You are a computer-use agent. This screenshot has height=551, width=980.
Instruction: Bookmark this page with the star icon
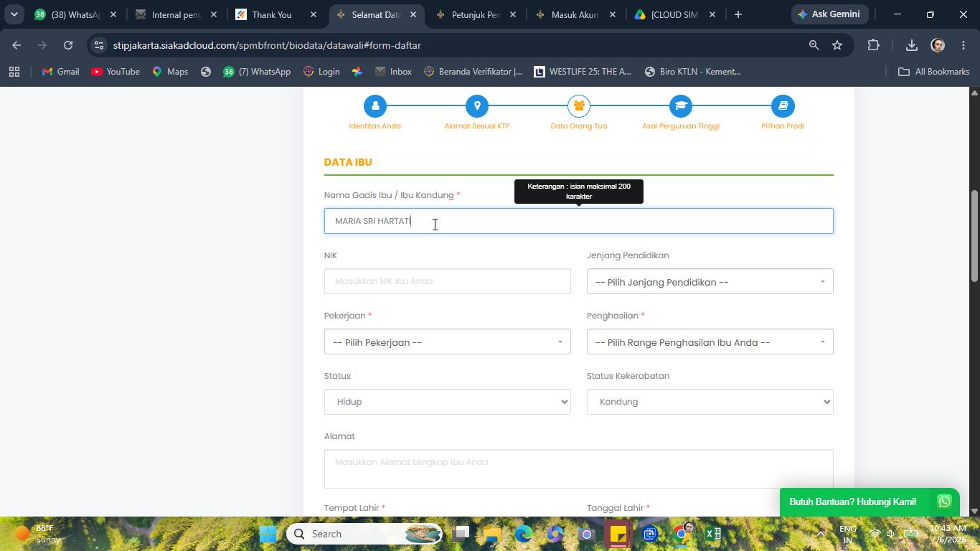coord(837,45)
